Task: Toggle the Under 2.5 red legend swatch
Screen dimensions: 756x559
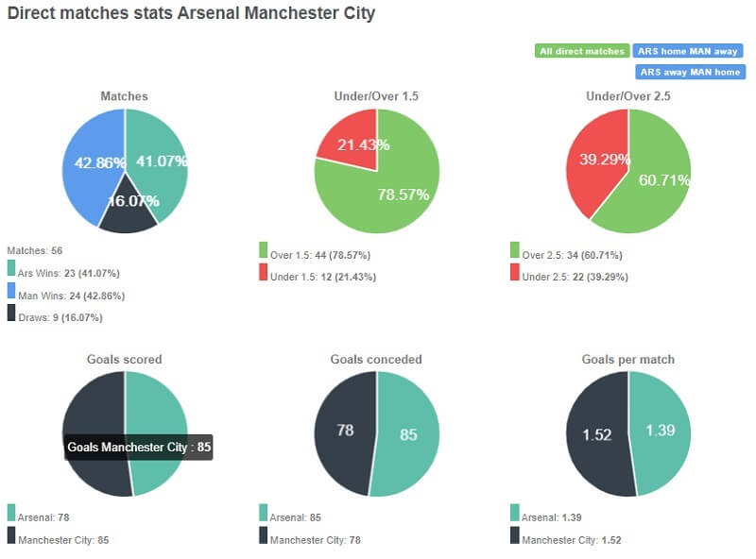Action: click(x=514, y=273)
